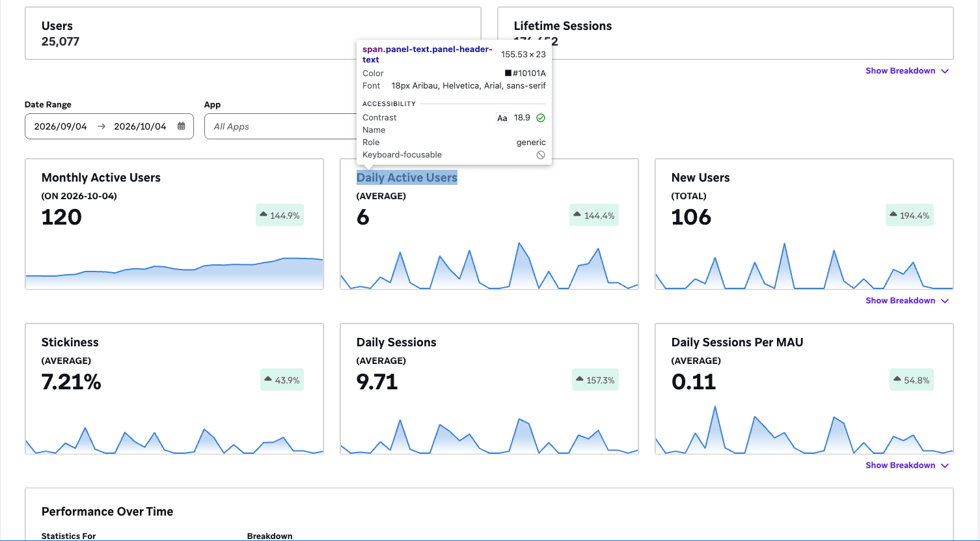Select the Daily Active Users heading
This screenshot has height=541, width=980.
[407, 178]
